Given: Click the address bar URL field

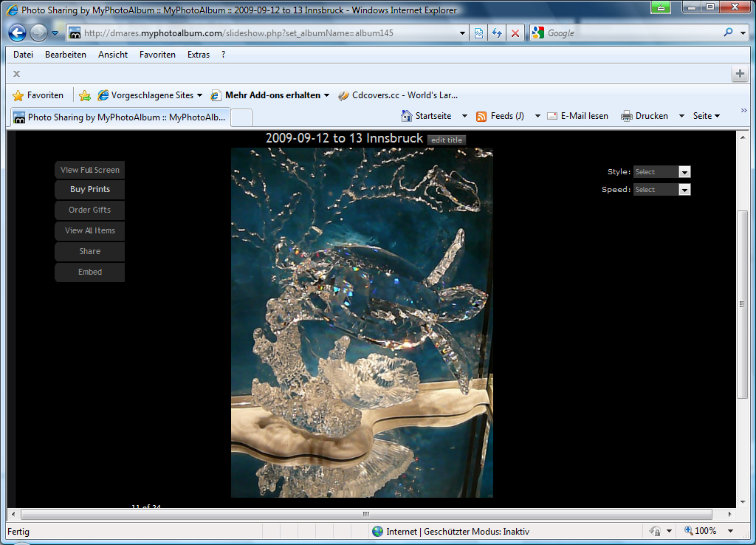Looking at the screenshot, I should [x=266, y=33].
